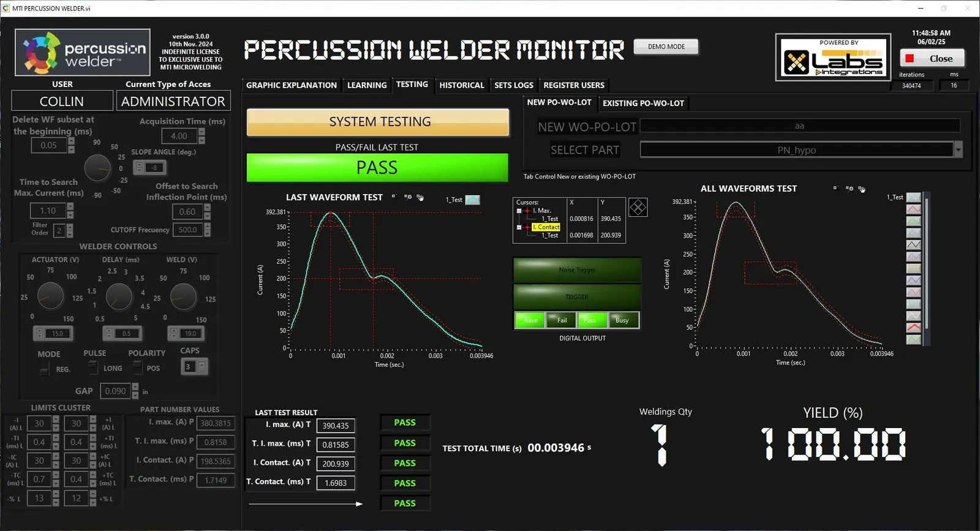Click the NEW WO-PO-LOT input field
Screen dimensions: 980x531
coord(799,126)
